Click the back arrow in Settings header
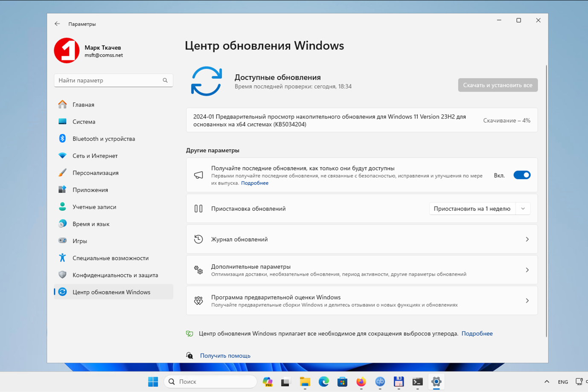588x392 pixels. tap(57, 24)
